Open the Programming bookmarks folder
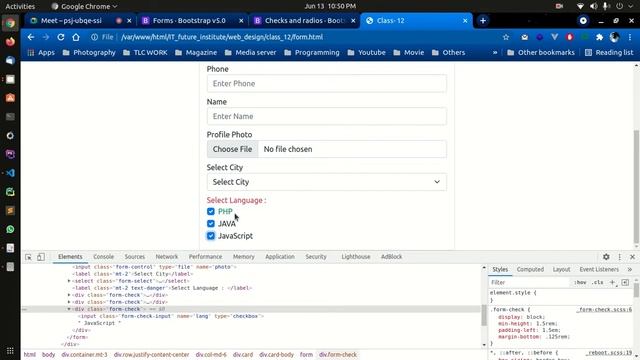 point(312,53)
